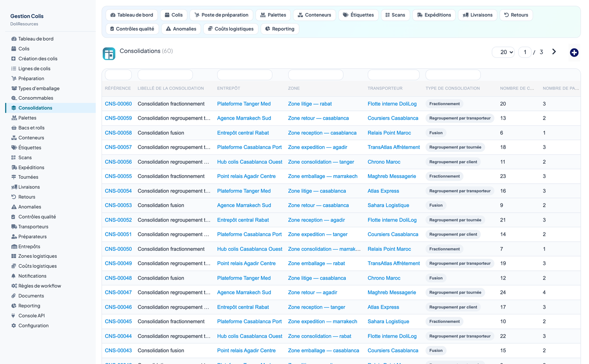Viewport: 589px width, 364px height.
Task: Open Zone expedition — agadir link
Action: [x=318, y=147]
